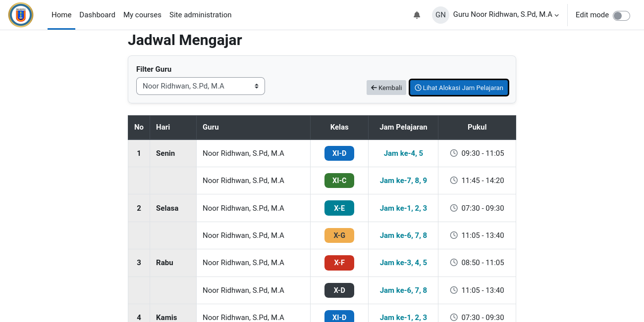Click the clock icon in the Kamis row
644x322 pixels.
[x=454, y=318]
